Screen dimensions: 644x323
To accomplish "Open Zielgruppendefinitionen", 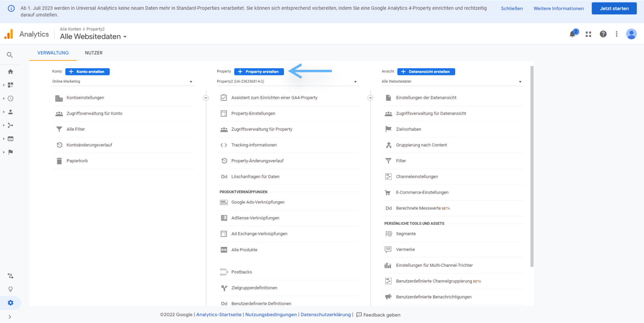I will point(254,288).
